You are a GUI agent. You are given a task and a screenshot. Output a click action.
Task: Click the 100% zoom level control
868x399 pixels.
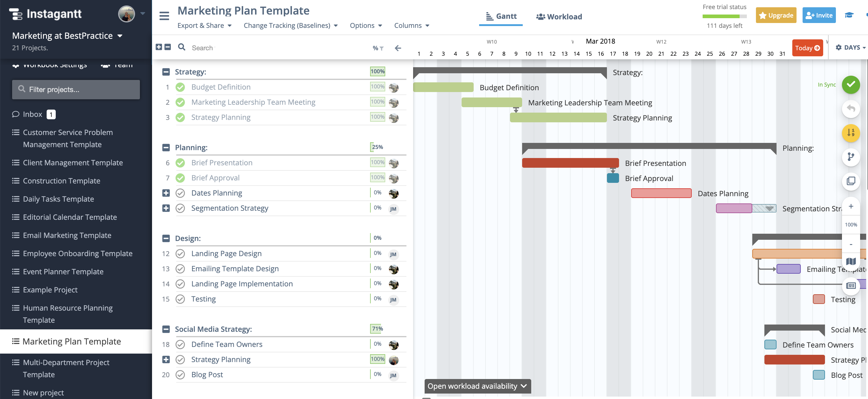pos(851,225)
